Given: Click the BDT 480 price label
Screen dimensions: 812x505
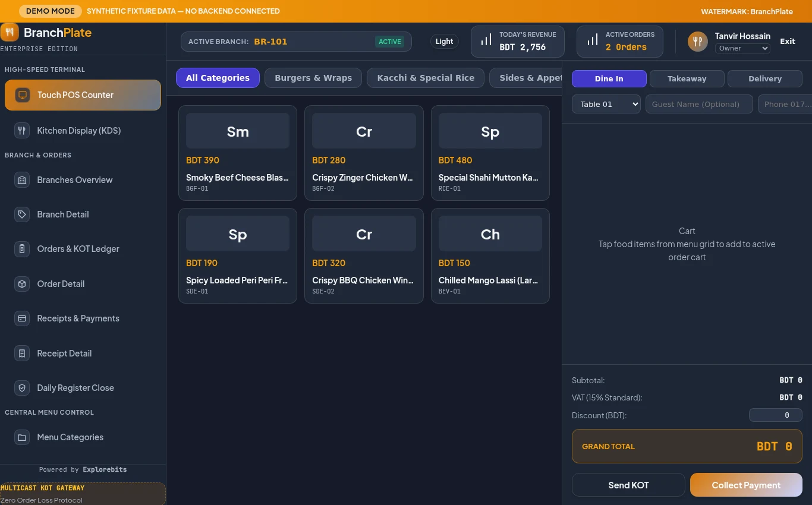Looking at the screenshot, I should tap(455, 160).
